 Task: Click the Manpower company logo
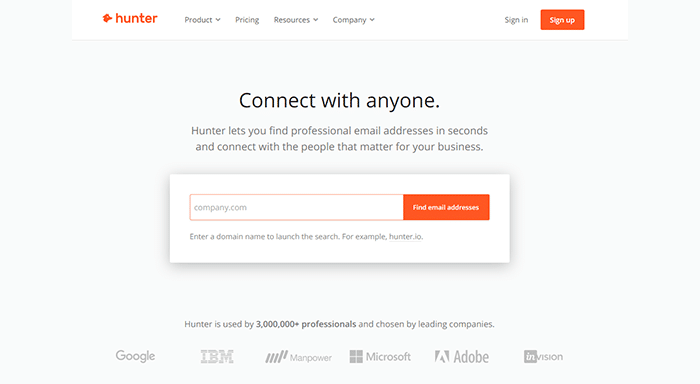click(298, 357)
